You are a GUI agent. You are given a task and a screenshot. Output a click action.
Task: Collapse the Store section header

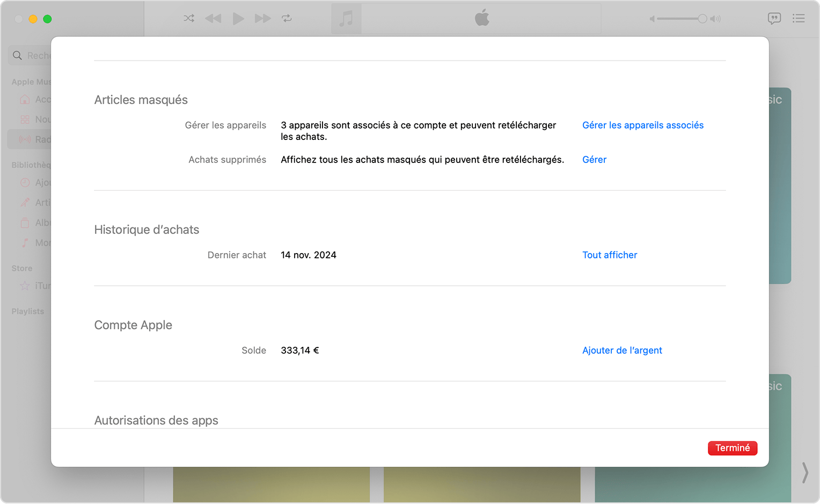tap(21, 268)
